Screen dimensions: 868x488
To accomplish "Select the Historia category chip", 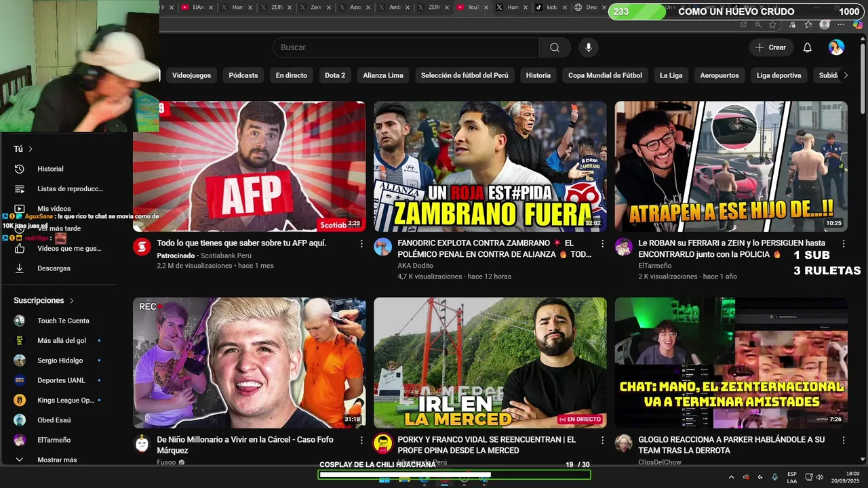I will point(538,75).
